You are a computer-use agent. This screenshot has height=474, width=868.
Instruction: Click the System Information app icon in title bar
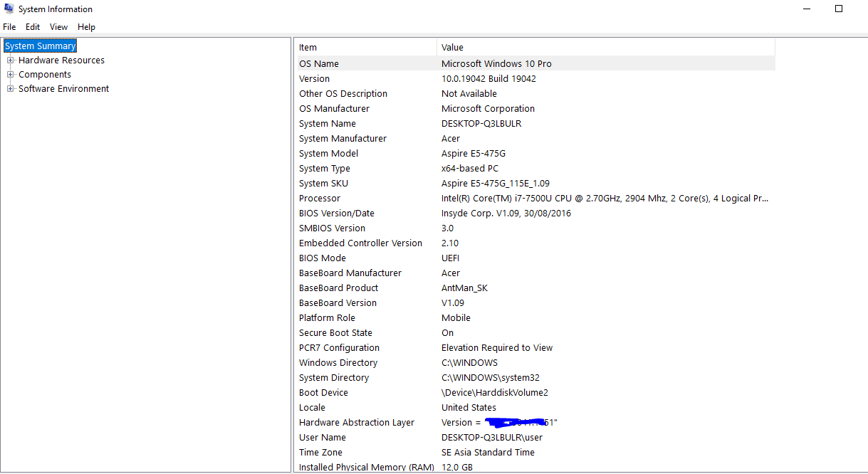coord(9,9)
